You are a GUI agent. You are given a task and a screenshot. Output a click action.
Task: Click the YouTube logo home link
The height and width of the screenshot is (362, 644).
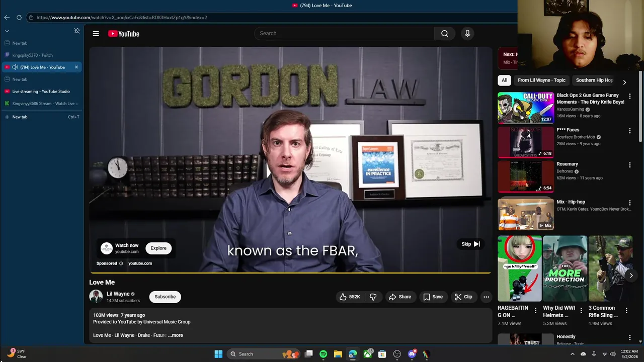(x=123, y=34)
